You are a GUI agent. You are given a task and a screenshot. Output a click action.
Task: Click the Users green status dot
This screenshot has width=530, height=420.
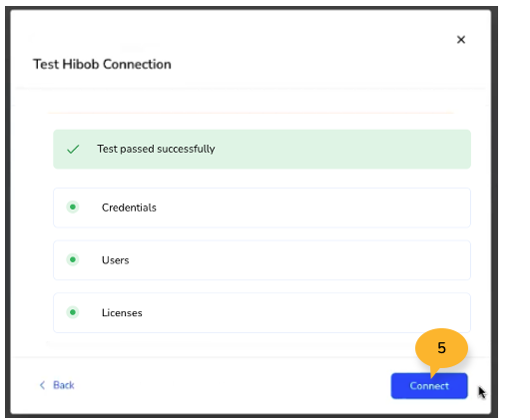[72, 259]
